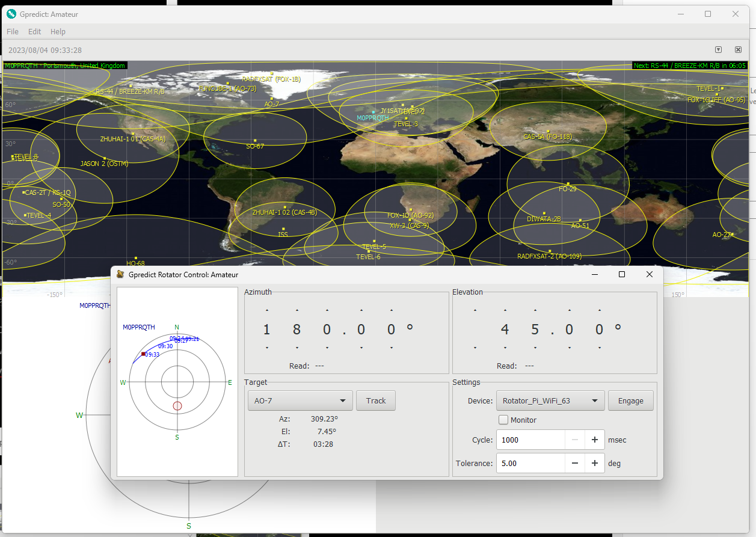
Task: Increase the azimuth tenths digit
Action: pos(361,310)
